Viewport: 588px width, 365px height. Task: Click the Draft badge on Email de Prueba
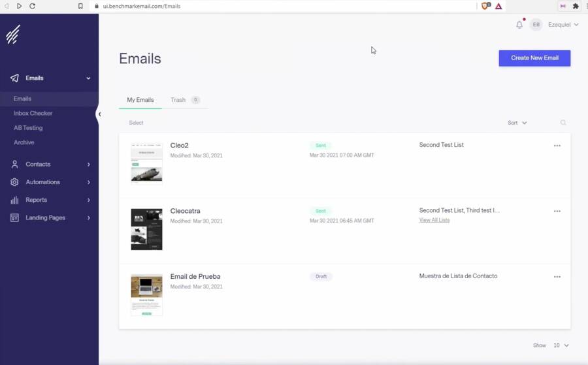[x=321, y=277]
